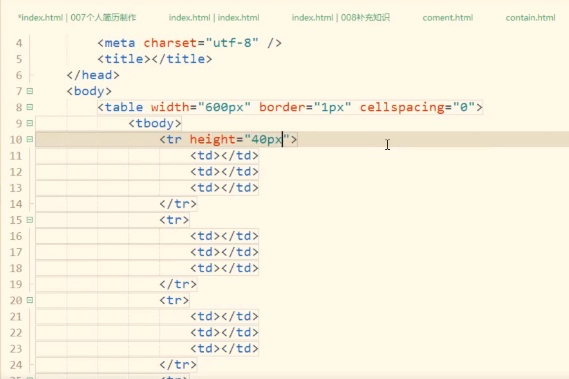Click the closing tr tag on line 14
This screenshot has height=379, width=569.
178,204
